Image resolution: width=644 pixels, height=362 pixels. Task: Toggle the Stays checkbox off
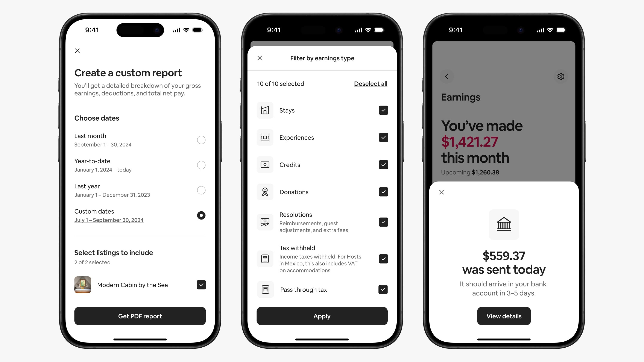point(383,110)
